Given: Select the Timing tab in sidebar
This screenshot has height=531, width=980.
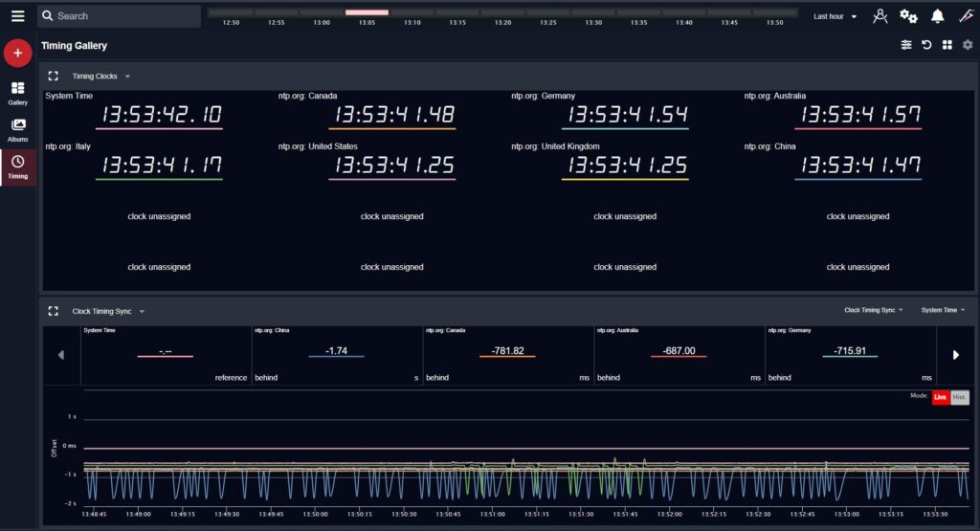Looking at the screenshot, I should pos(17,166).
